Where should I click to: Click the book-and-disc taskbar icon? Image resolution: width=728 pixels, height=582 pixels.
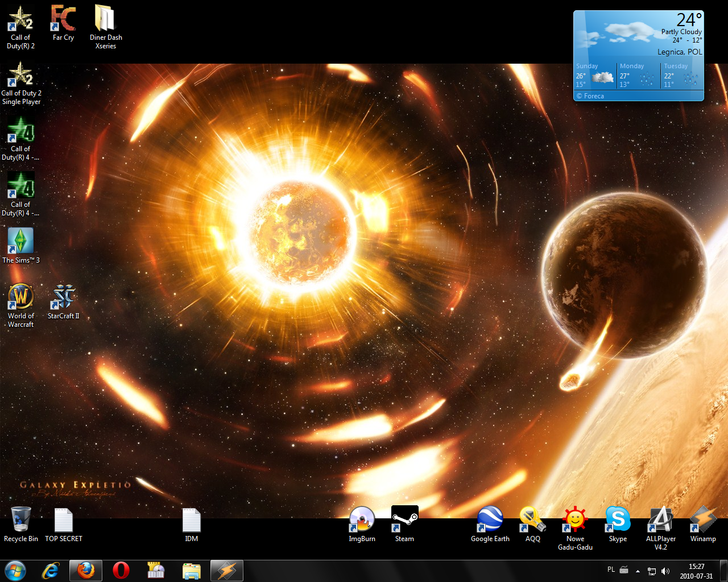(x=156, y=571)
